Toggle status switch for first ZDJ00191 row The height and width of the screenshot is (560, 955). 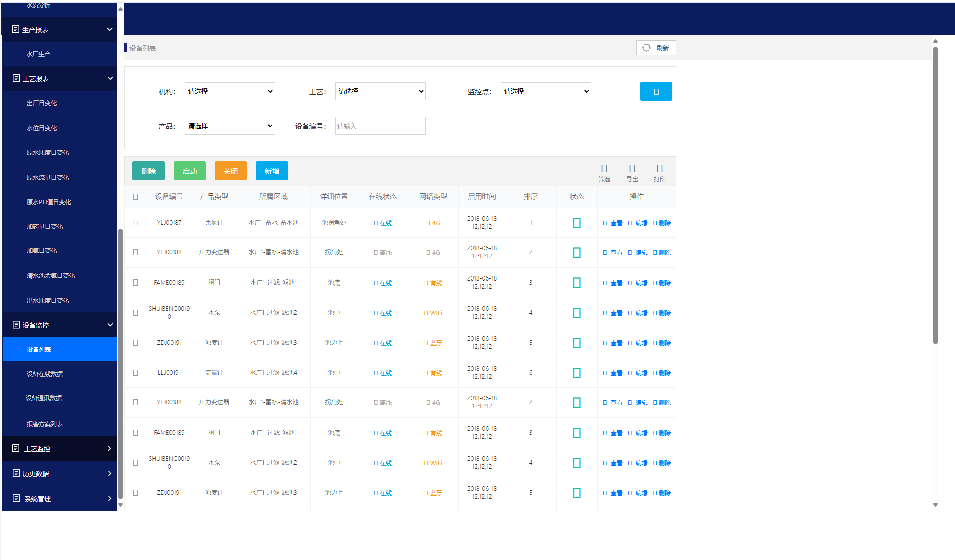pos(577,343)
